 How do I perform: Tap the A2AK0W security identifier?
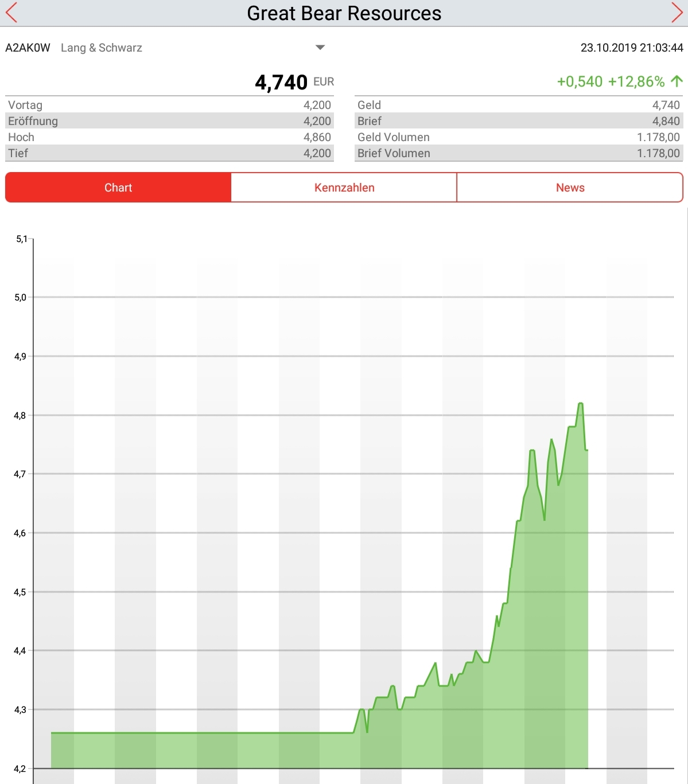28,48
